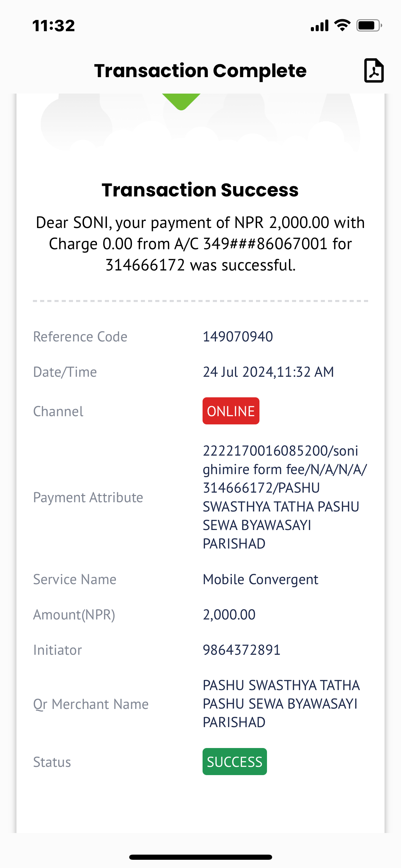
Task: Tap the Transaction Success heading
Action: tap(200, 190)
